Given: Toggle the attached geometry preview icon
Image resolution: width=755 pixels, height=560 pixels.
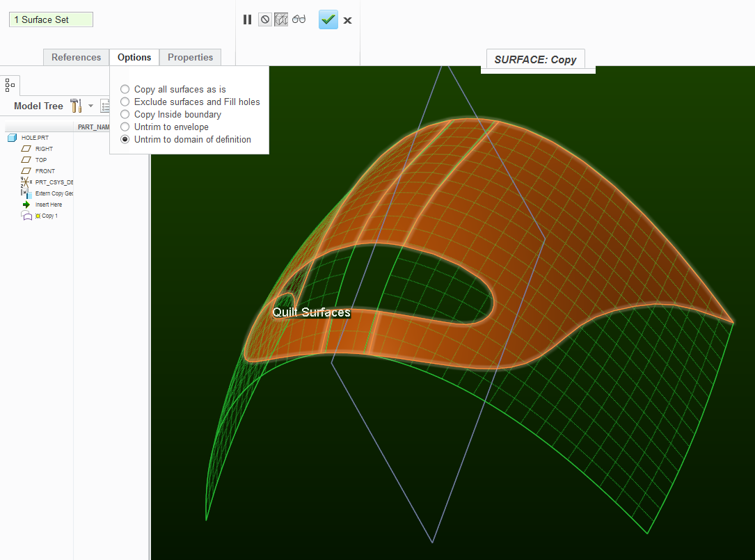Looking at the screenshot, I should click(x=281, y=19).
